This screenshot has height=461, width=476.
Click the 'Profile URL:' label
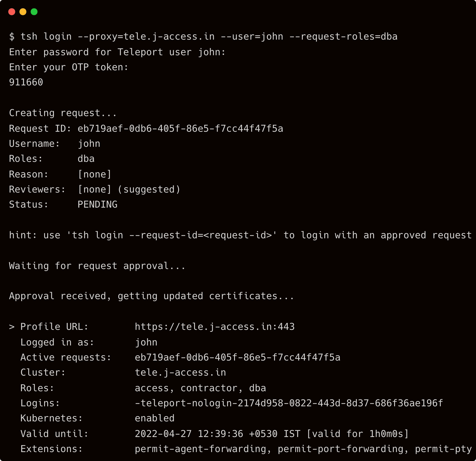54,327
